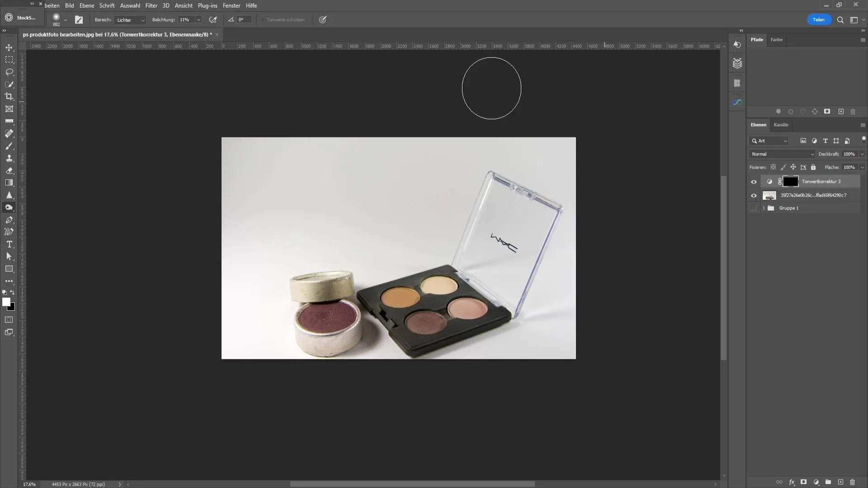Link the selected layers

(x=779, y=482)
